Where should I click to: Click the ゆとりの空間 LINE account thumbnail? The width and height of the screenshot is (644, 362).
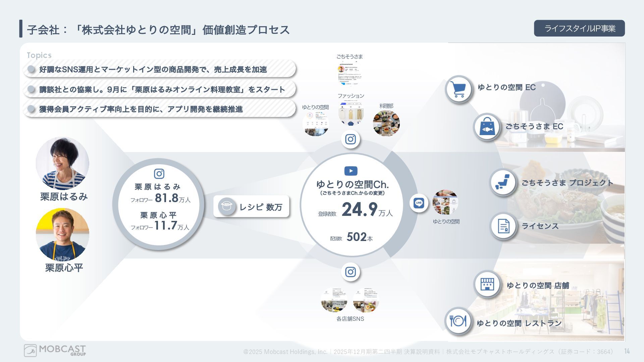coord(445,203)
